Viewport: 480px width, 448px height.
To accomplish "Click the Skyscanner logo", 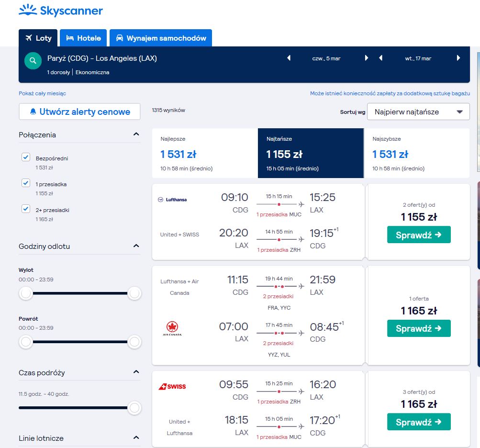I will coord(61,11).
